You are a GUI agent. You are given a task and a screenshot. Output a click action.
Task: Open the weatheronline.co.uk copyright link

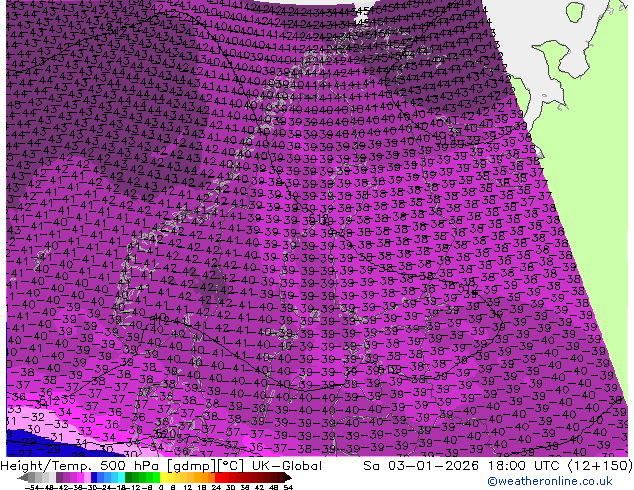(550, 481)
